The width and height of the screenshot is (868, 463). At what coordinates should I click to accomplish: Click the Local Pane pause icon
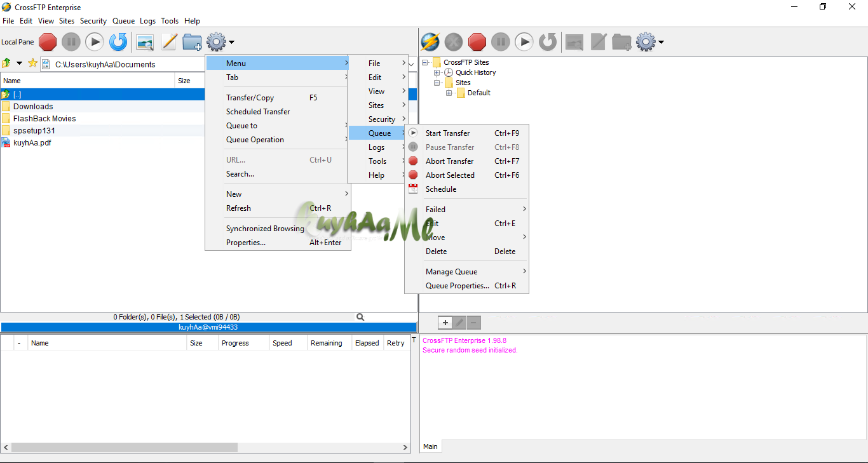coord(71,43)
